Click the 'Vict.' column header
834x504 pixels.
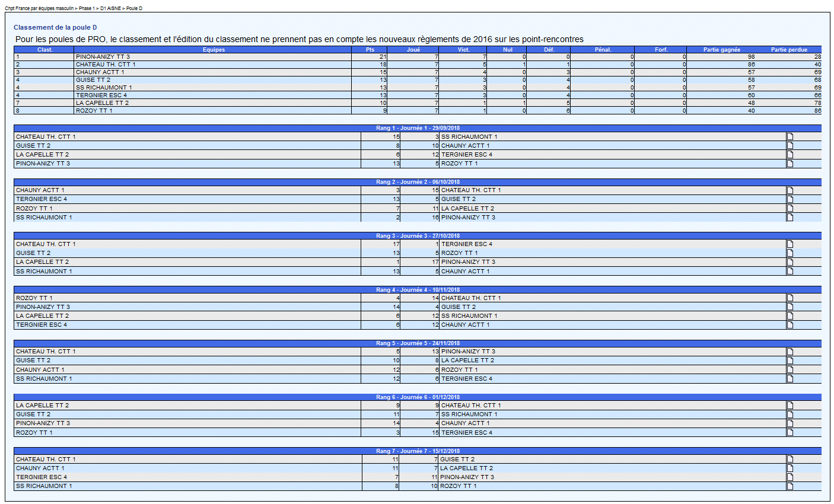(x=464, y=50)
